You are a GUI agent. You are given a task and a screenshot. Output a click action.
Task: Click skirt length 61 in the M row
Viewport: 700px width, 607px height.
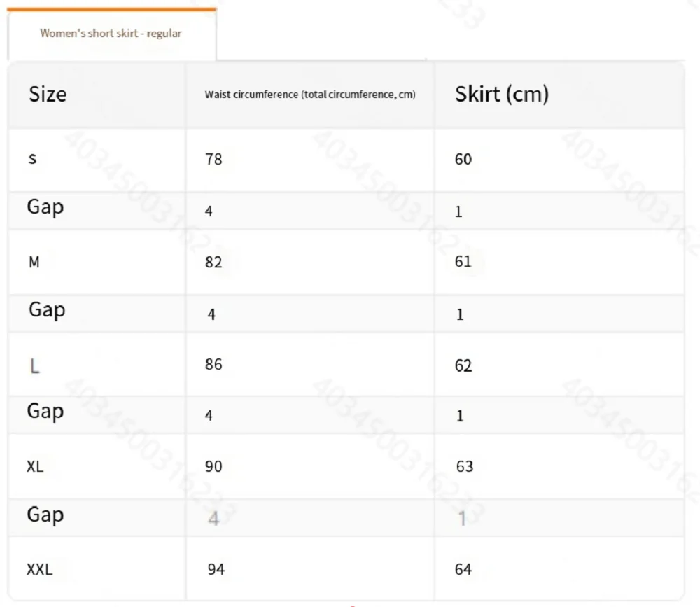(x=463, y=262)
